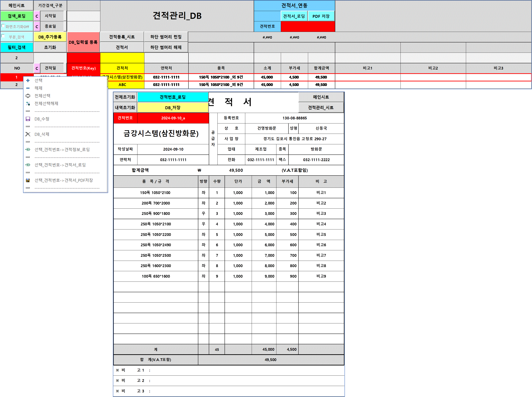
Task: Click the top-left 메인시트 button
Action: pos(17,6)
